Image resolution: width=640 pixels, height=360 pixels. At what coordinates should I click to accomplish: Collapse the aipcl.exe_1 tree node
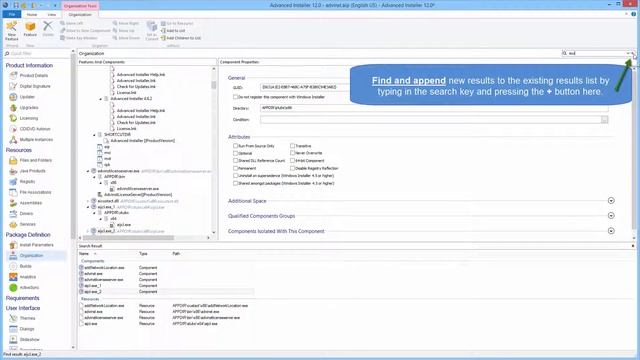88,207
